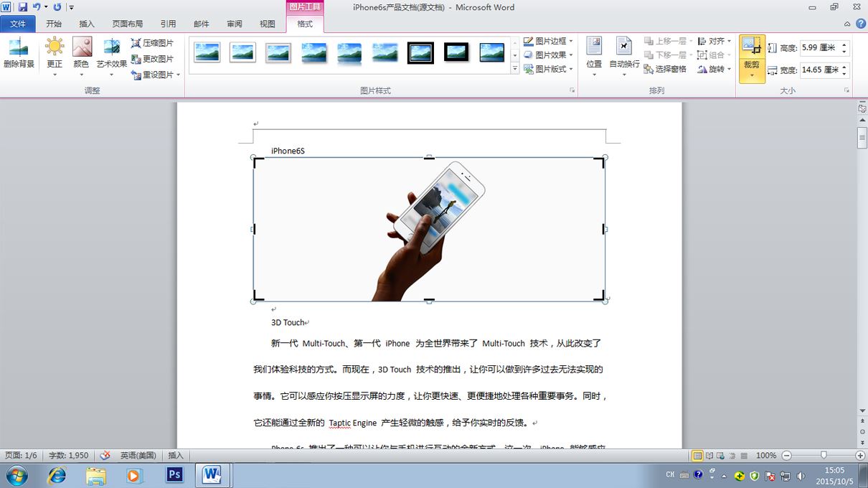Apply the thick black frame picture style

(456, 53)
